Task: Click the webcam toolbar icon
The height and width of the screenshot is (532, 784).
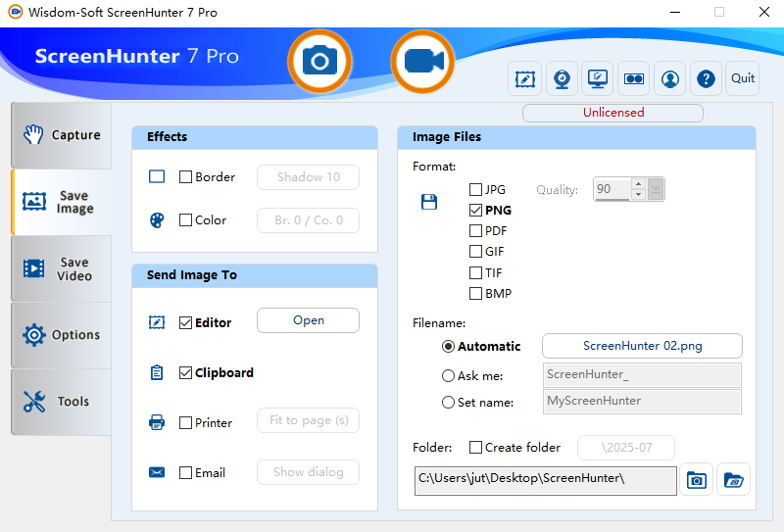Action: click(x=562, y=78)
